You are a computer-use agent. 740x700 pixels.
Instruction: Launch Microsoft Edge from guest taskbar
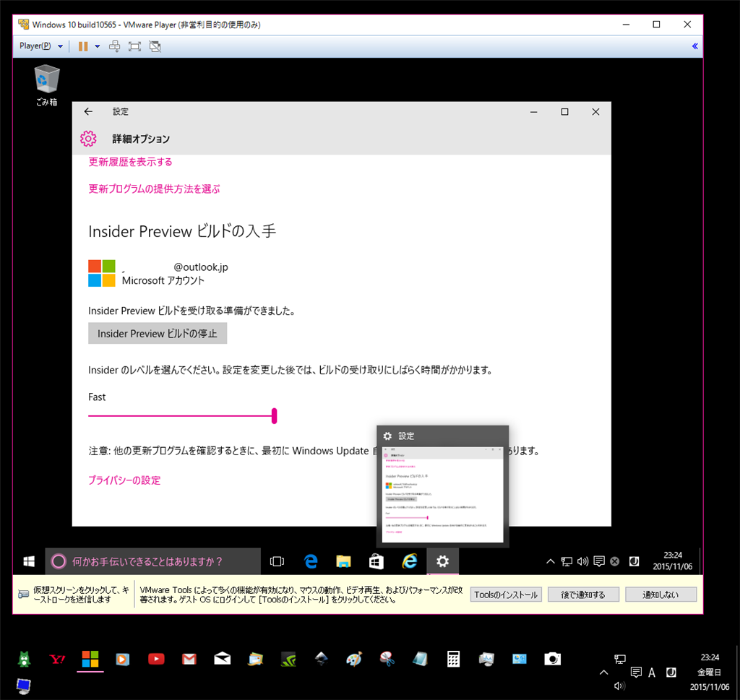311,561
